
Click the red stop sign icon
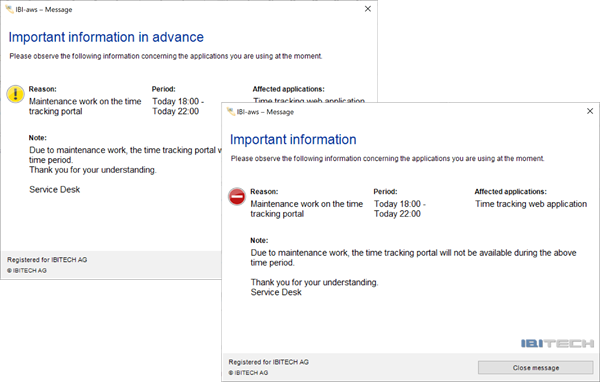click(237, 196)
